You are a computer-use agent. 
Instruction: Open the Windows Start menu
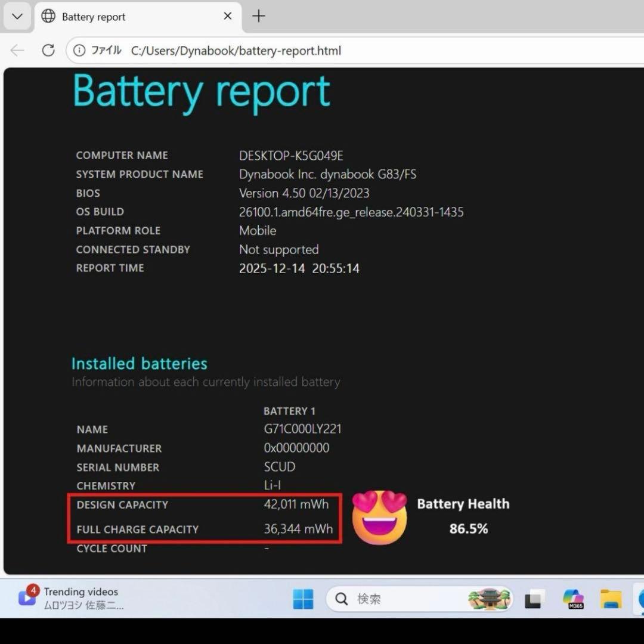(x=303, y=599)
